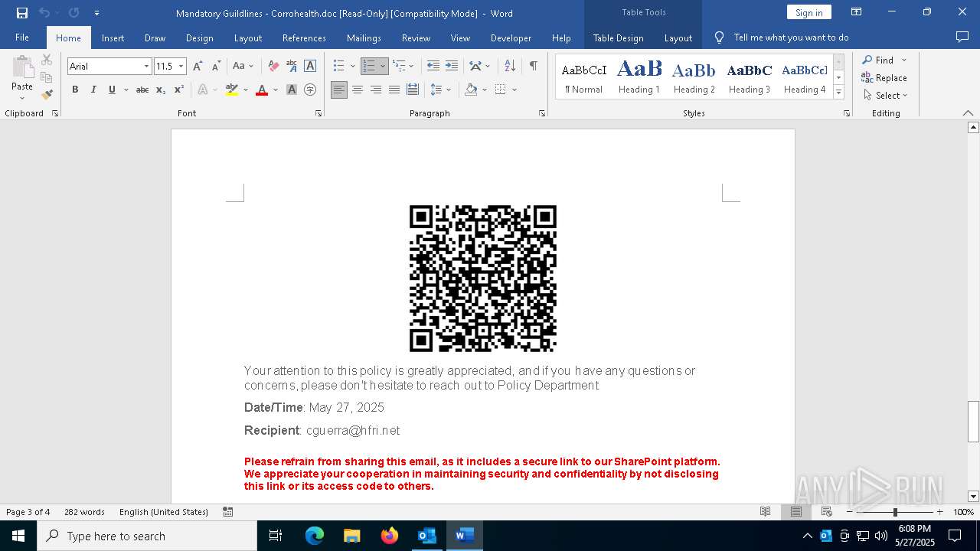
Task: Click the Save icon in title bar
Action: click(x=22, y=13)
